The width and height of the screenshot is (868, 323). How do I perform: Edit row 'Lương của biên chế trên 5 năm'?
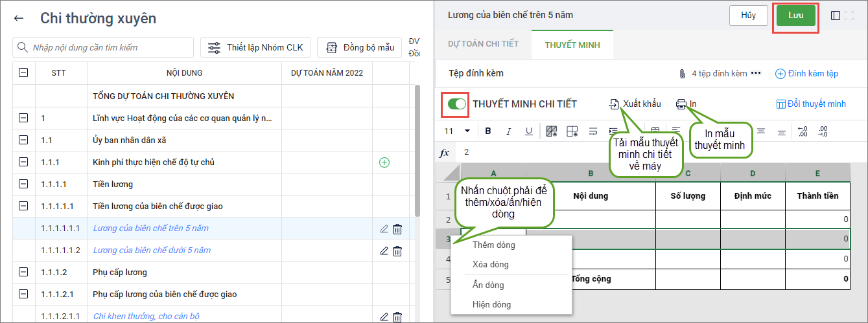pyautogui.click(x=384, y=228)
